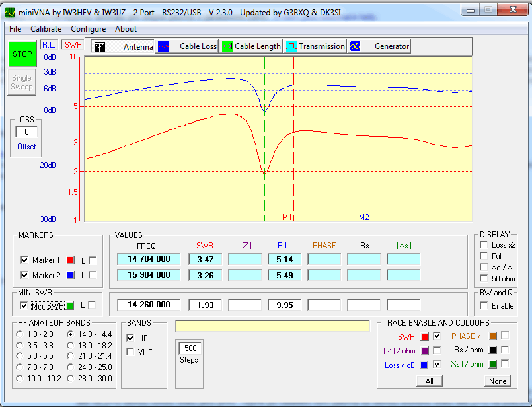
Task: Open the Configure menu
Action: [x=89, y=29]
